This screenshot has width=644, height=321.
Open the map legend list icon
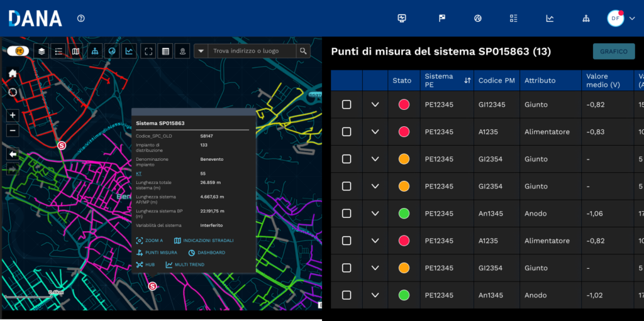[58, 52]
